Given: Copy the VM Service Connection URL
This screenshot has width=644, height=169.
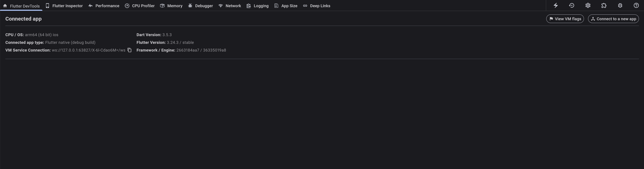Looking at the screenshot, I should pyautogui.click(x=130, y=50).
